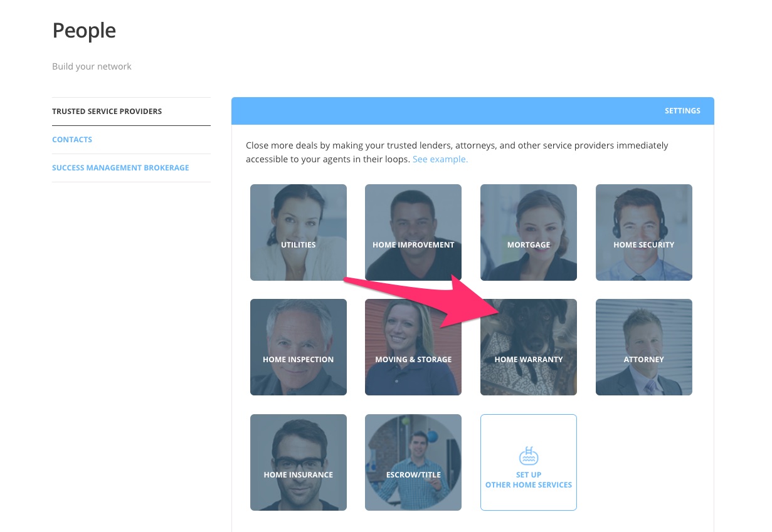
Task: Open Settings in the blue header
Action: point(682,111)
